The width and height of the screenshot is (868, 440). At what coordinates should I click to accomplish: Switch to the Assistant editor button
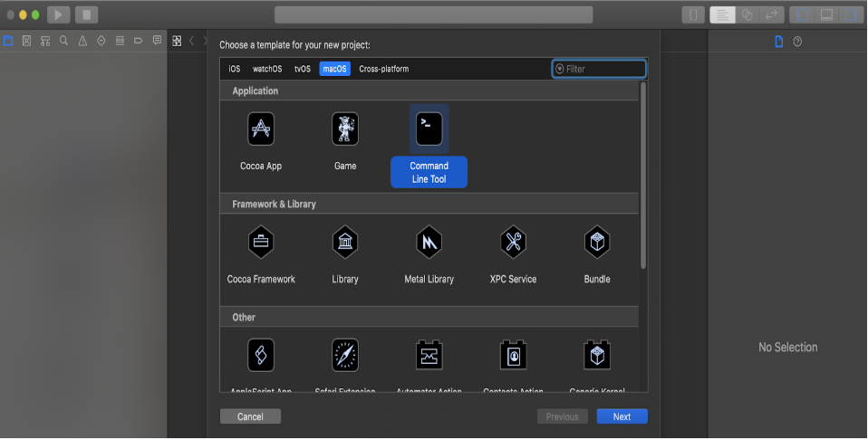pyautogui.click(x=747, y=15)
